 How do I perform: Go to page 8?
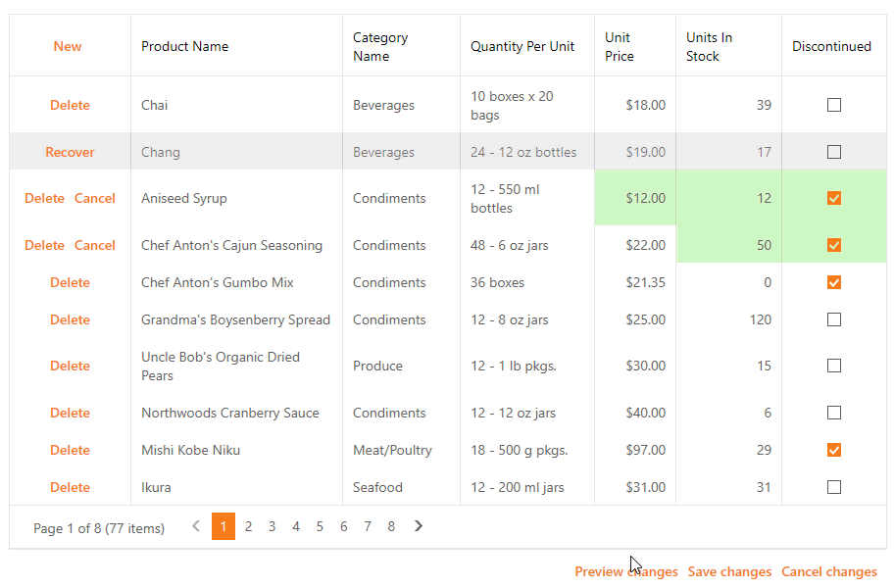click(x=391, y=526)
